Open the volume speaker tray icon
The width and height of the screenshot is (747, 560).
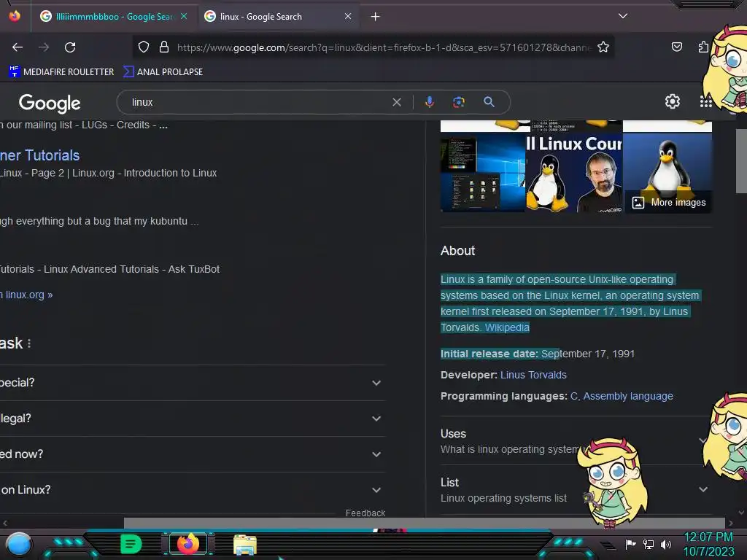[665, 544]
